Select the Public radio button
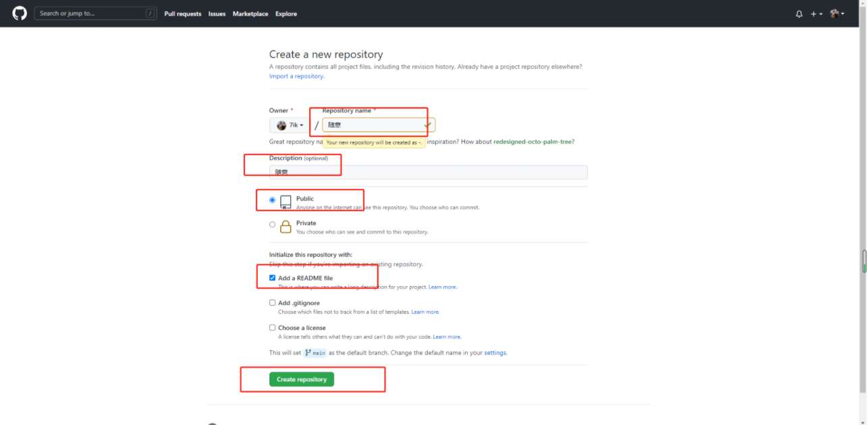 (273, 200)
